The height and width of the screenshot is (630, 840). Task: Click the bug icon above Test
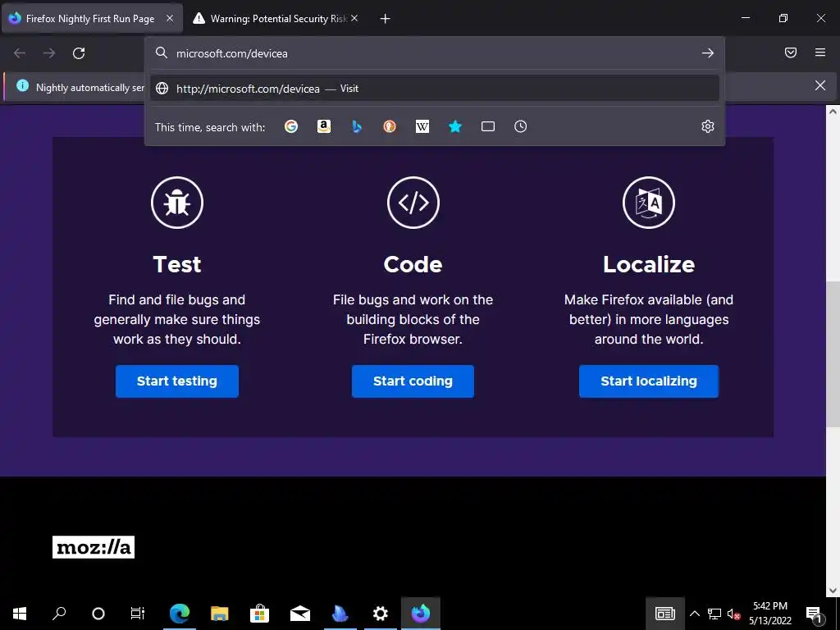[177, 203]
